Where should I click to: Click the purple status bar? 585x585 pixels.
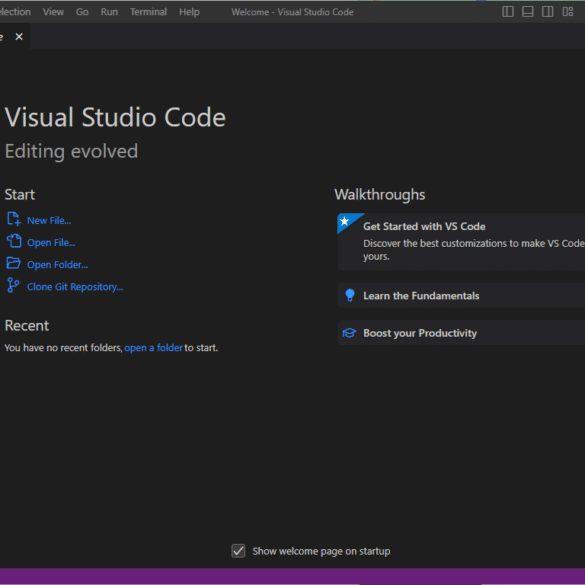pyautogui.click(x=292, y=576)
